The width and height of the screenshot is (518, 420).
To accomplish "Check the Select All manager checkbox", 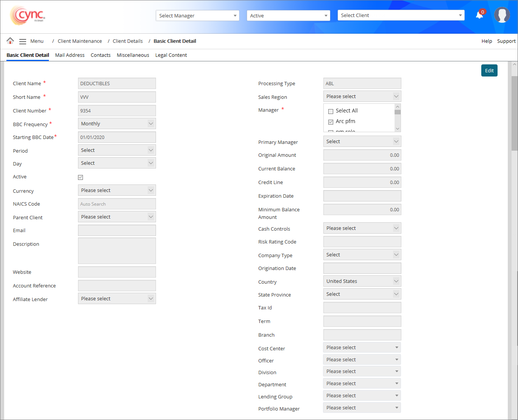I will 331,111.
